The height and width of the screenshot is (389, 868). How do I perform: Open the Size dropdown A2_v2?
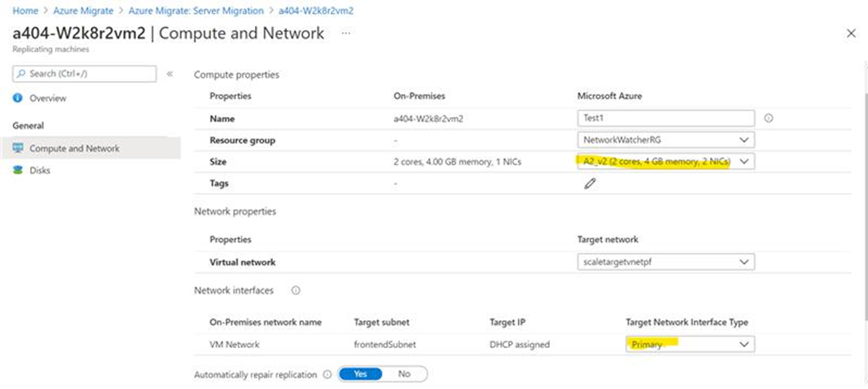(x=666, y=161)
